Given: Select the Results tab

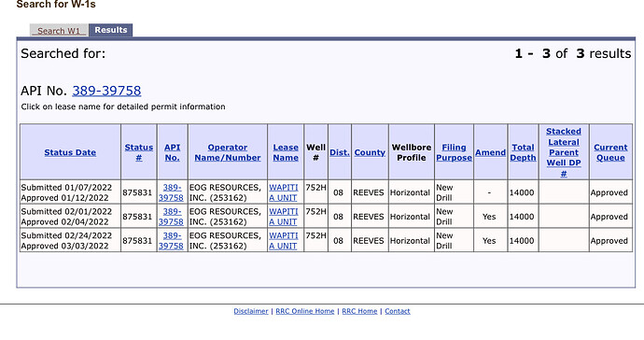Looking at the screenshot, I should pos(111,30).
